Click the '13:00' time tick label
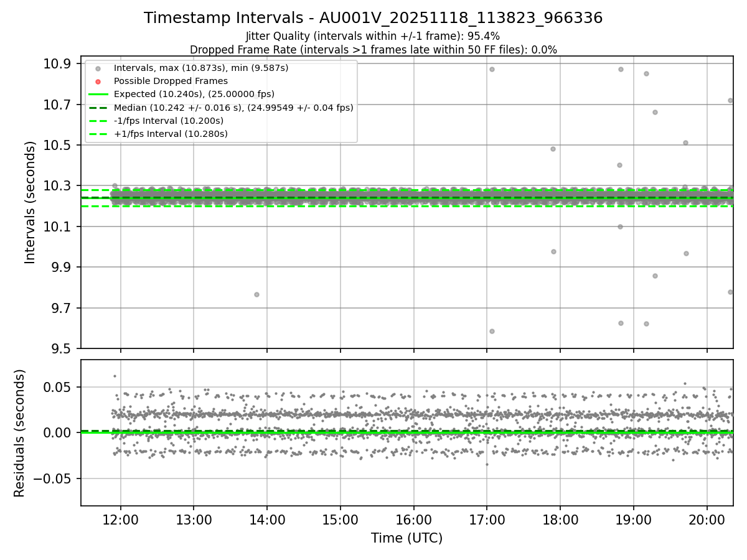The height and width of the screenshot is (560, 747). click(x=193, y=519)
